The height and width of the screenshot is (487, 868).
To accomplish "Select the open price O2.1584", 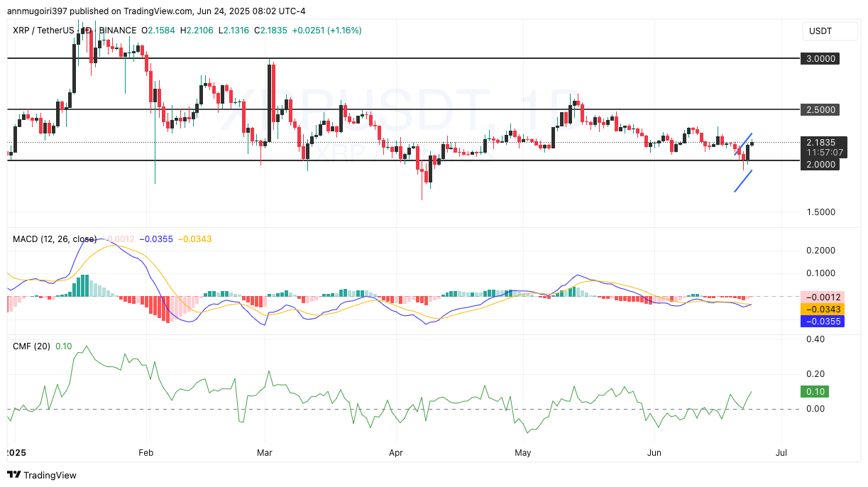I will (159, 31).
